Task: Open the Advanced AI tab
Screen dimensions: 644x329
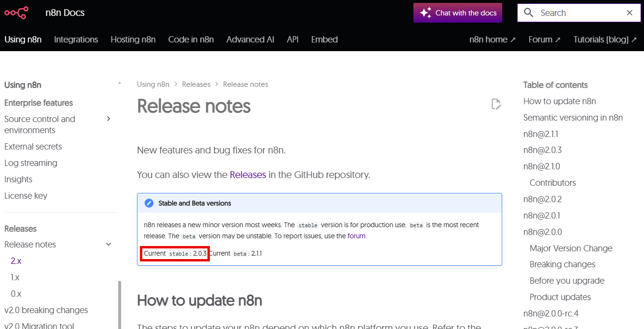Action: pos(250,40)
